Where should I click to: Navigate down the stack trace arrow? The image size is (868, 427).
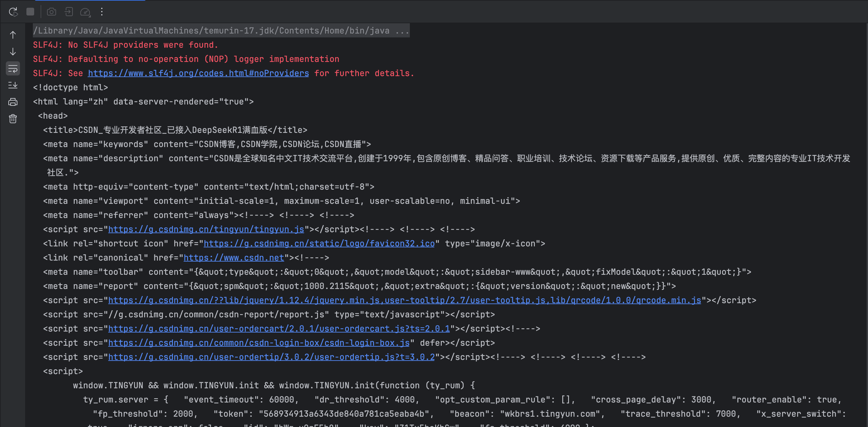tap(13, 52)
